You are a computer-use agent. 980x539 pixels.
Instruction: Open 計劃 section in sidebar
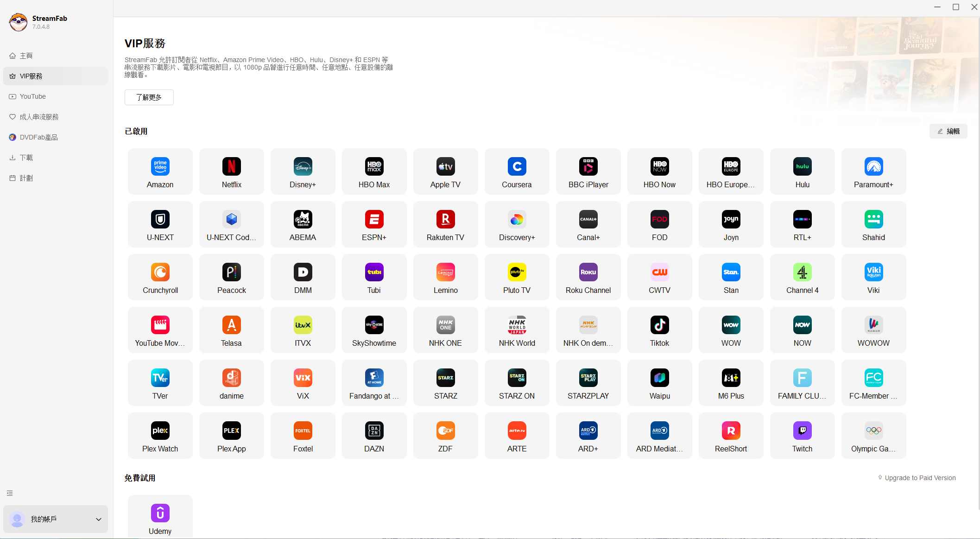pyautogui.click(x=56, y=178)
